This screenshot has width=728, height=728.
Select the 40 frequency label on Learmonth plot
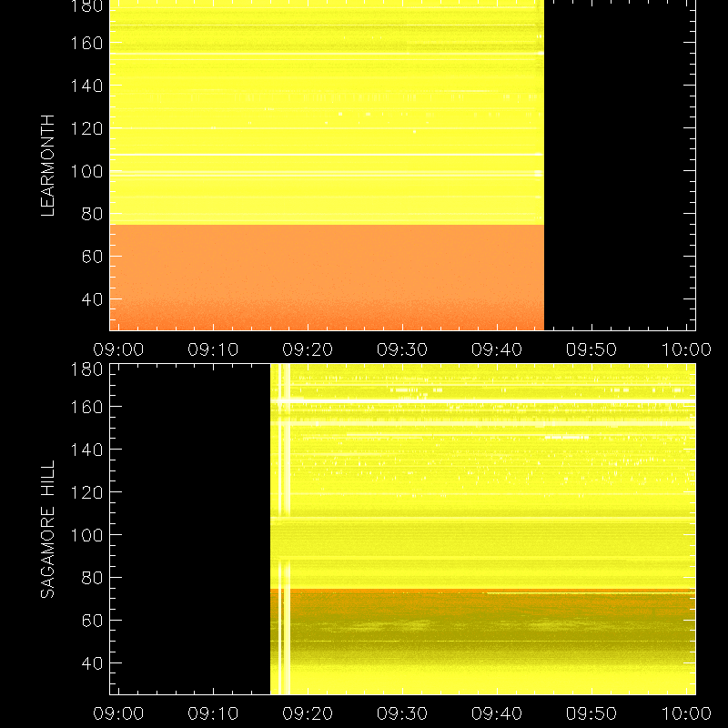tap(93, 299)
